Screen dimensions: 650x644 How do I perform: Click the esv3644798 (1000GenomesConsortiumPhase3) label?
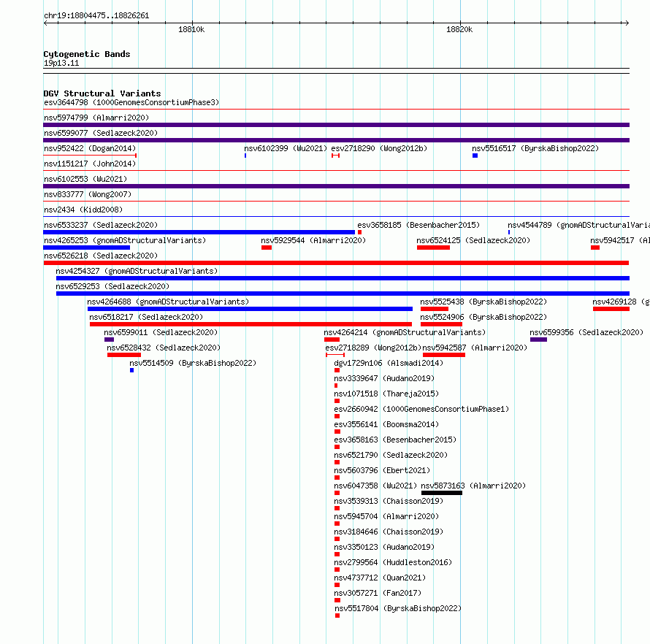click(131, 102)
